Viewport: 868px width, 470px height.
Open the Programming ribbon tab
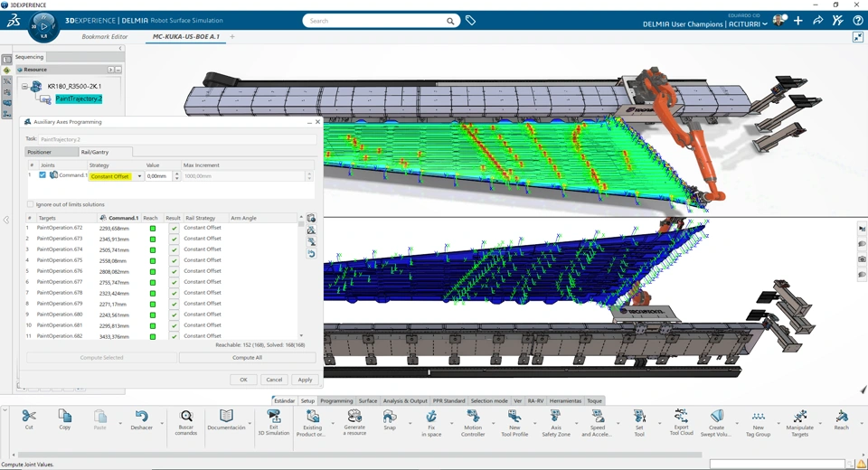click(336, 400)
